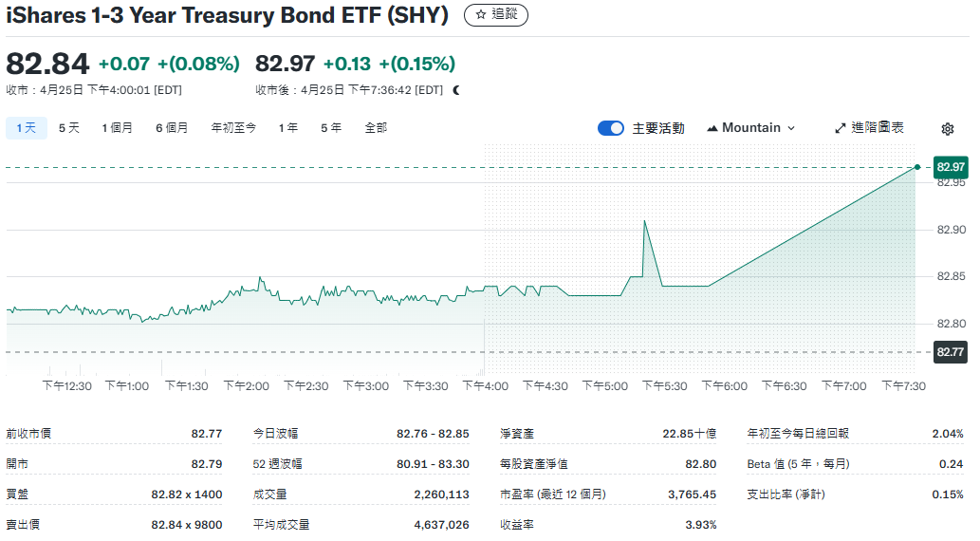Click the after-hours change +0.13

[347, 64]
